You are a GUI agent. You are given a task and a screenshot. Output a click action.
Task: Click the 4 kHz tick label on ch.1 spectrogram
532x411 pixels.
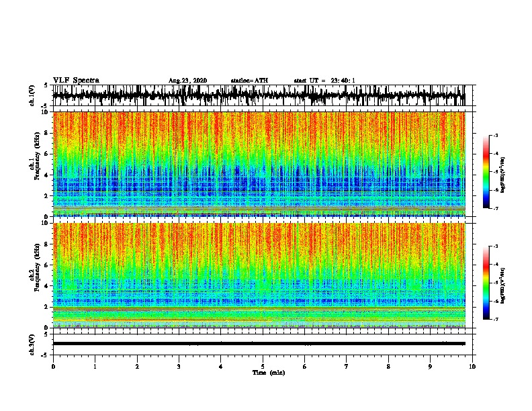tap(47, 175)
